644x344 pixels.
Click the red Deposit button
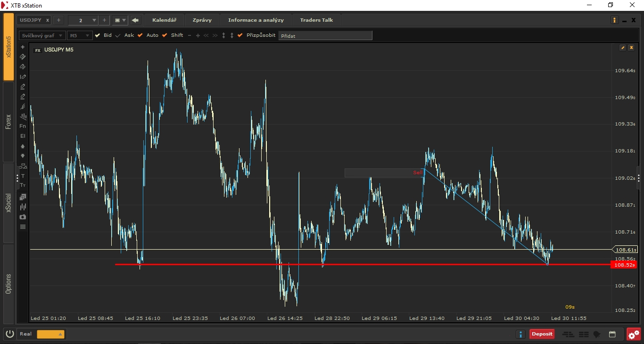(542, 334)
